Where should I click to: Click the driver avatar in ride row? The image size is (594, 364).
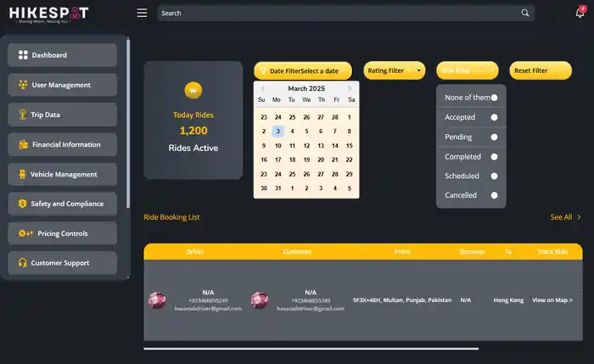click(x=157, y=300)
